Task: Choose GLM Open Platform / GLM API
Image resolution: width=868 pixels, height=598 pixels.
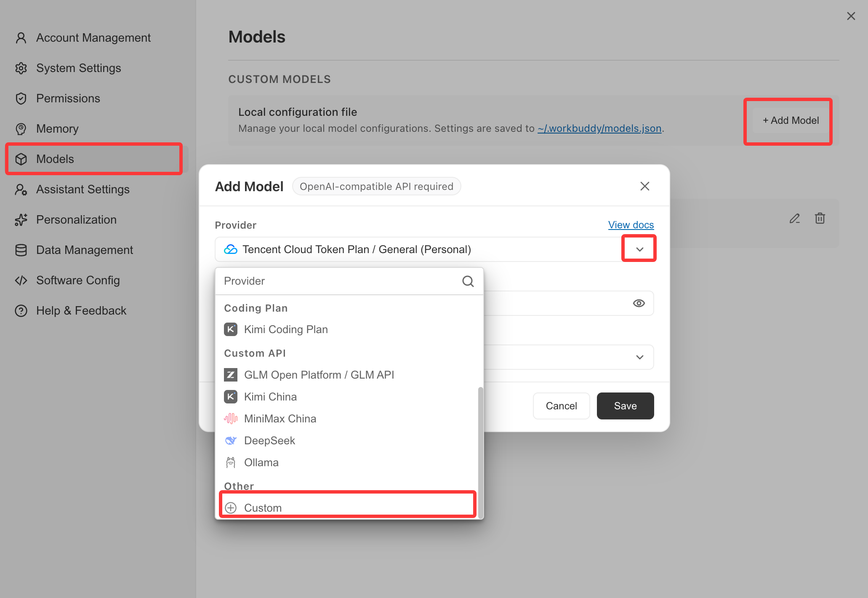Action: tap(347, 375)
